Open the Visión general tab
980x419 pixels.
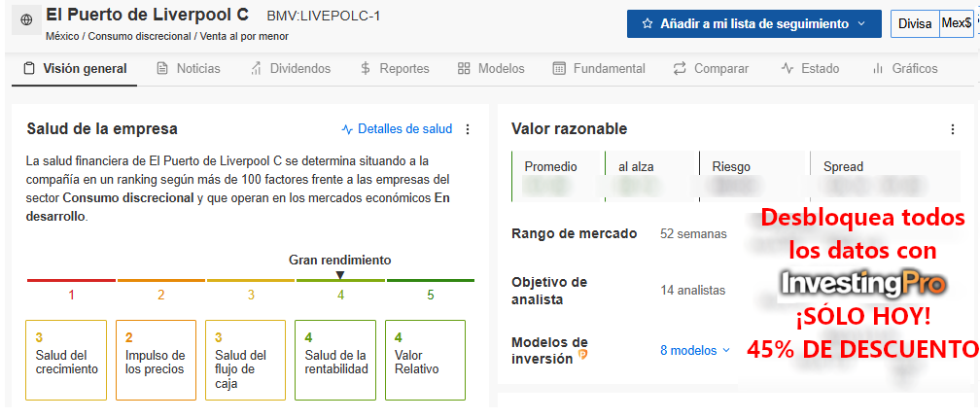coord(74,69)
